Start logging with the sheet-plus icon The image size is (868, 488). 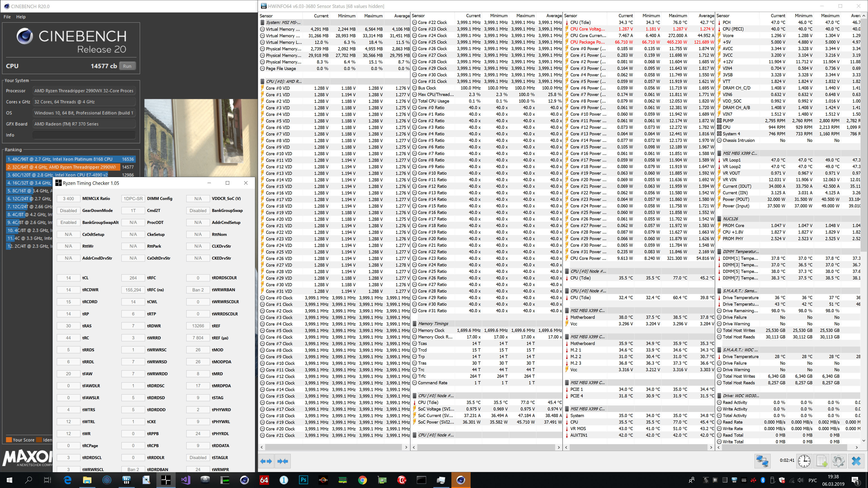(x=821, y=461)
